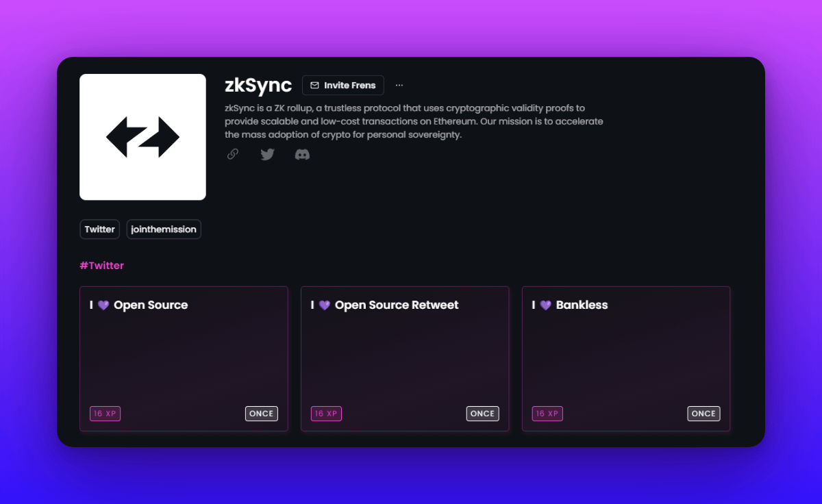Click the 16 XP badge on Bankless card
Image resolution: width=822 pixels, height=504 pixels.
547,414
